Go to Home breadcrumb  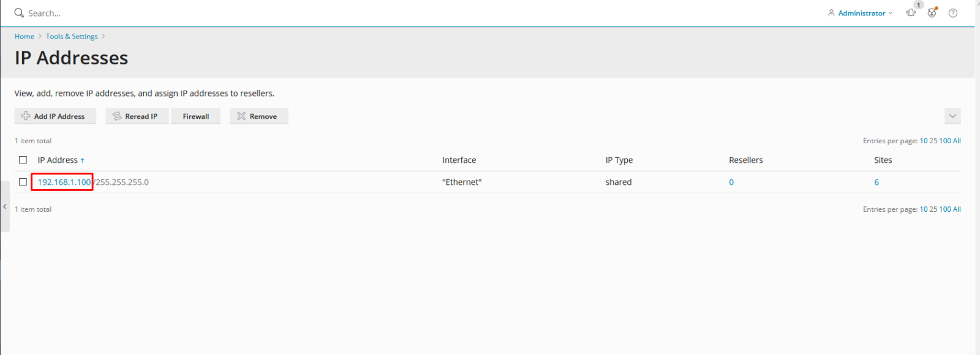(x=24, y=37)
